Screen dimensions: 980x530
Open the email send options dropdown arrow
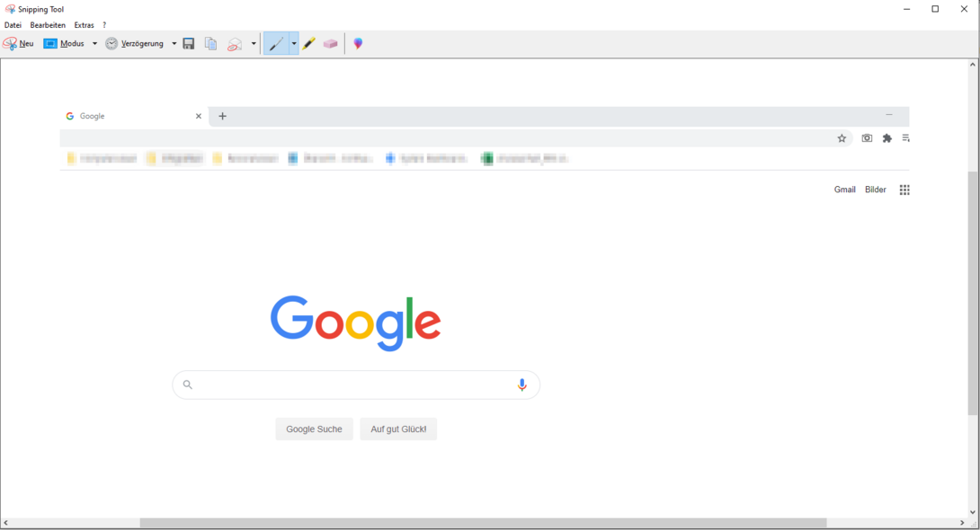pos(254,43)
